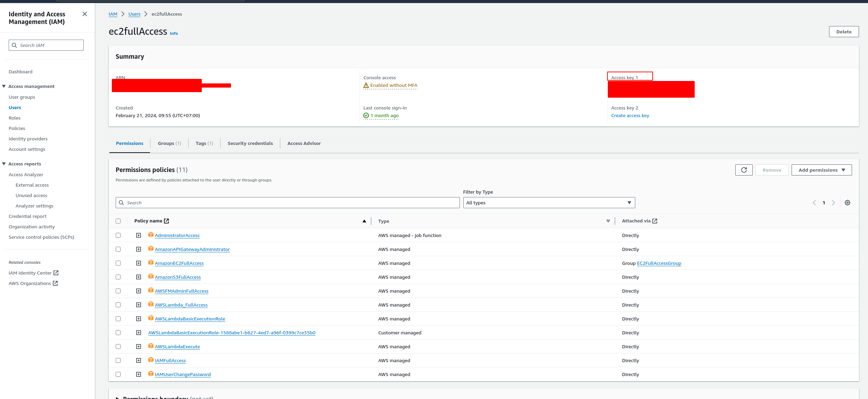Open Dashboard in the sidebar
Viewport: 868px width, 399px height.
20,72
